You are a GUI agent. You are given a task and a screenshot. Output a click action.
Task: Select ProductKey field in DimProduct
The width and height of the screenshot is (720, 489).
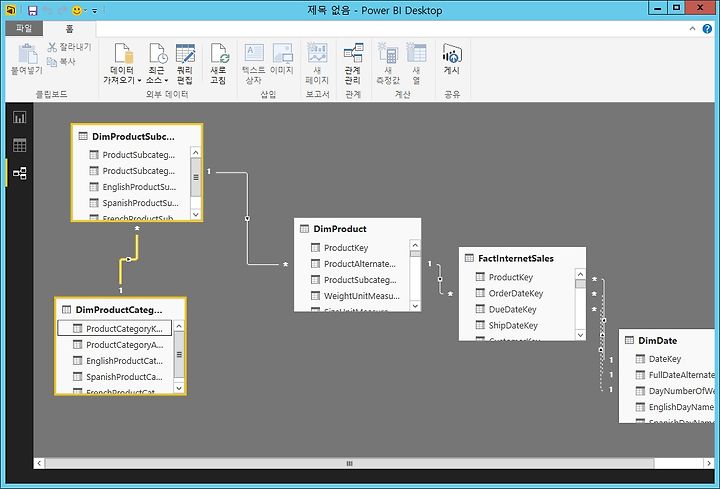(339, 248)
